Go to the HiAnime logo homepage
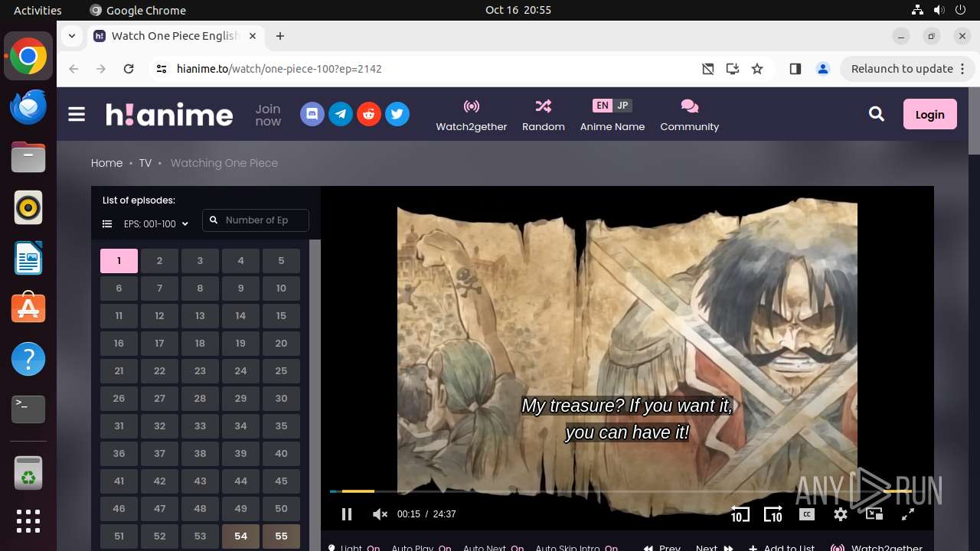Viewport: 980px width, 551px height. pyautogui.click(x=169, y=115)
